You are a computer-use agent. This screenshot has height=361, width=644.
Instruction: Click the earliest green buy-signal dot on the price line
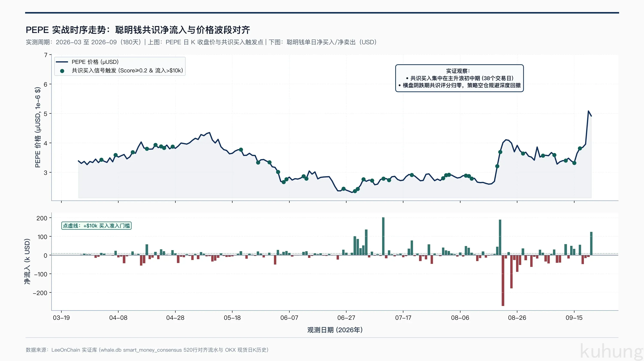point(101,160)
